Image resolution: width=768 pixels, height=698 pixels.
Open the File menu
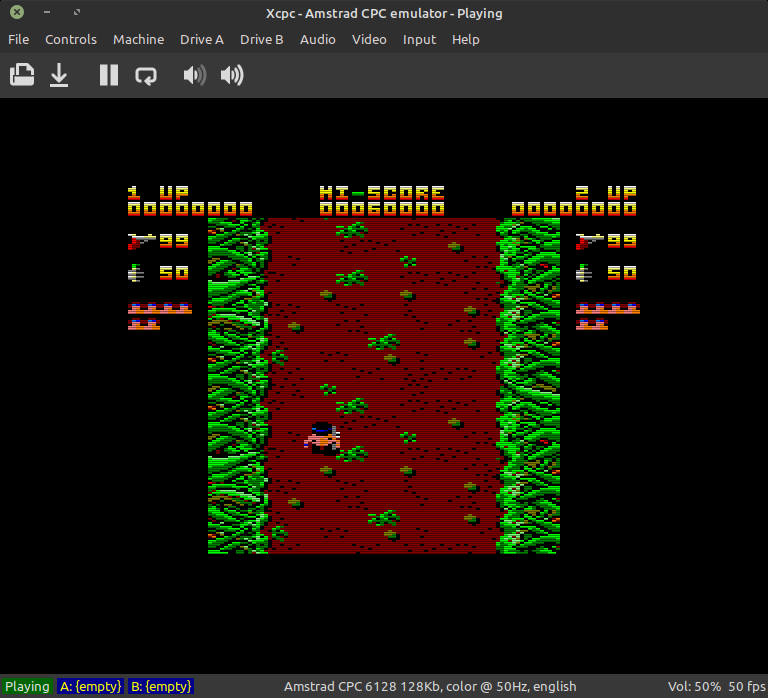click(19, 40)
